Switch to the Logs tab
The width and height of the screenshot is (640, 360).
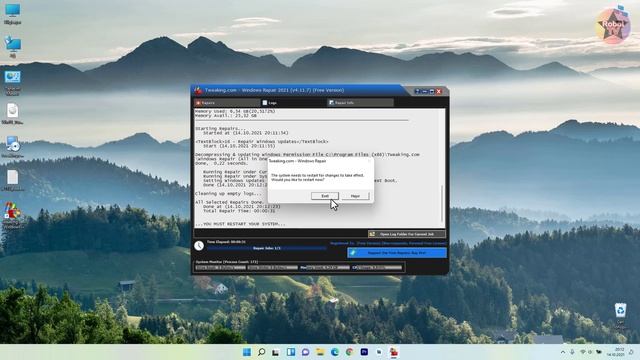coord(293,103)
